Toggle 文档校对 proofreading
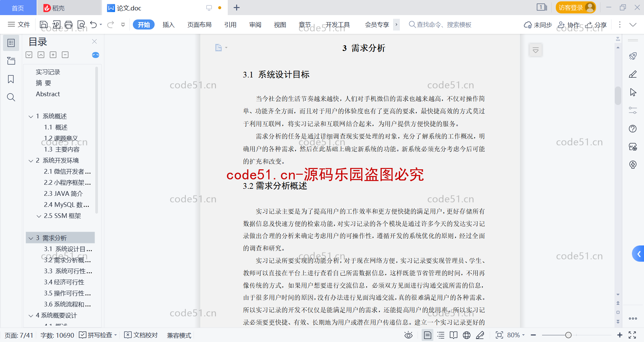The image size is (644, 342). click(141, 335)
